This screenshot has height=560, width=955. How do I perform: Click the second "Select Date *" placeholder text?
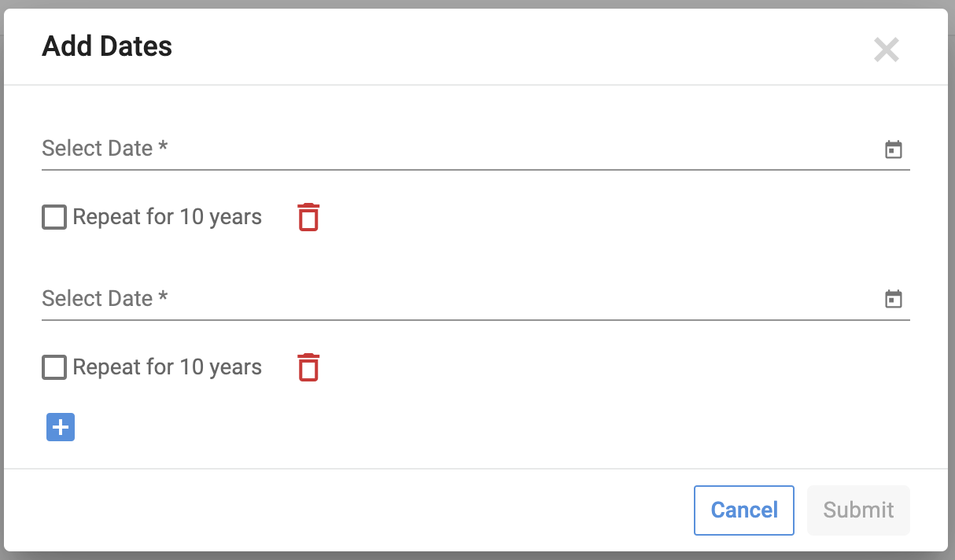click(x=97, y=299)
